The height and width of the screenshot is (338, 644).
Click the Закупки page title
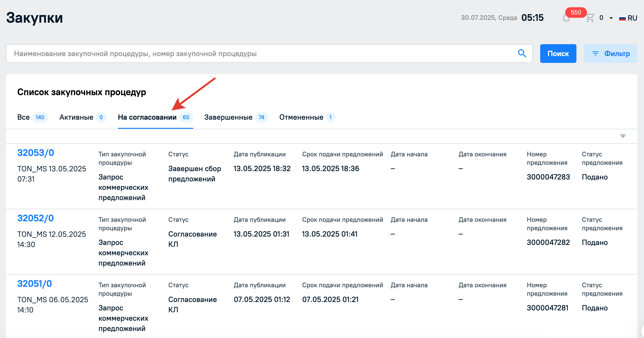click(35, 18)
